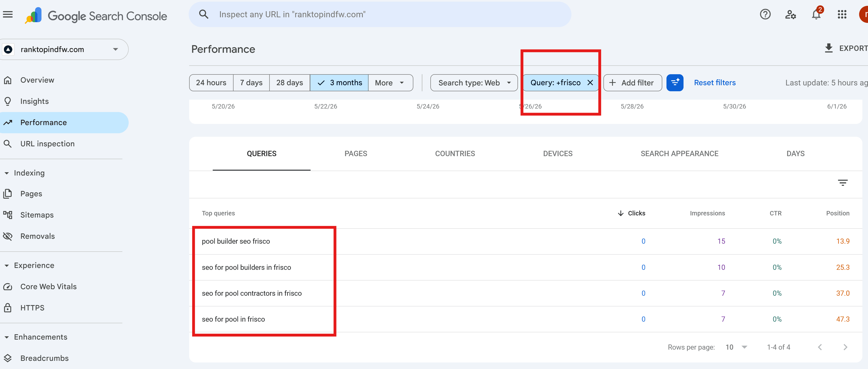Open Pages under Indexing

pyautogui.click(x=64, y=194)
